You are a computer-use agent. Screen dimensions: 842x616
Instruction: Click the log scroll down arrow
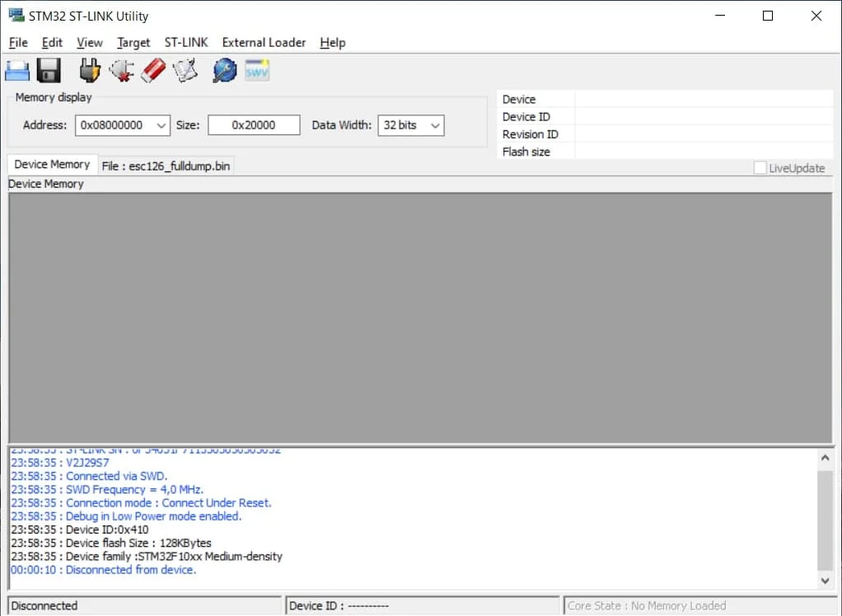pyautogui.click(x=826, y=581)
